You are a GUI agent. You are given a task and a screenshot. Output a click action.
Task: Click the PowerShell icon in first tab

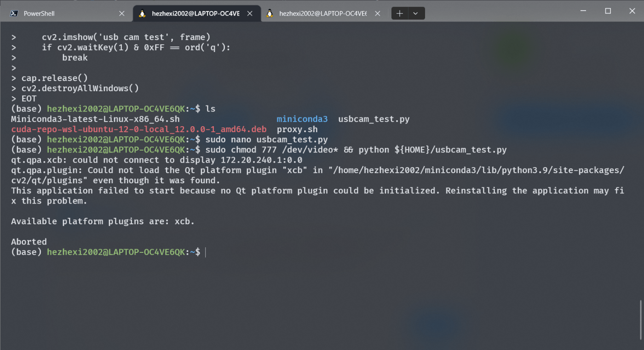15,13
